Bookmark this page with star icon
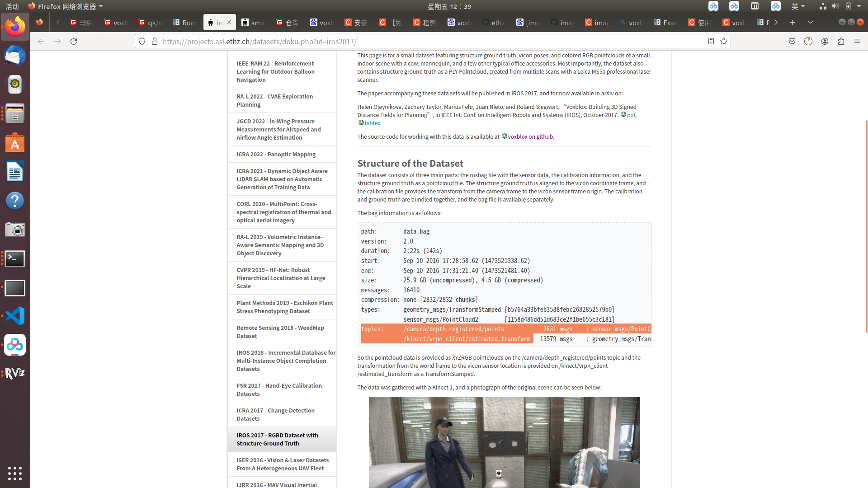The height and width of the screenshot is (488, 868). tap(724, 41)
